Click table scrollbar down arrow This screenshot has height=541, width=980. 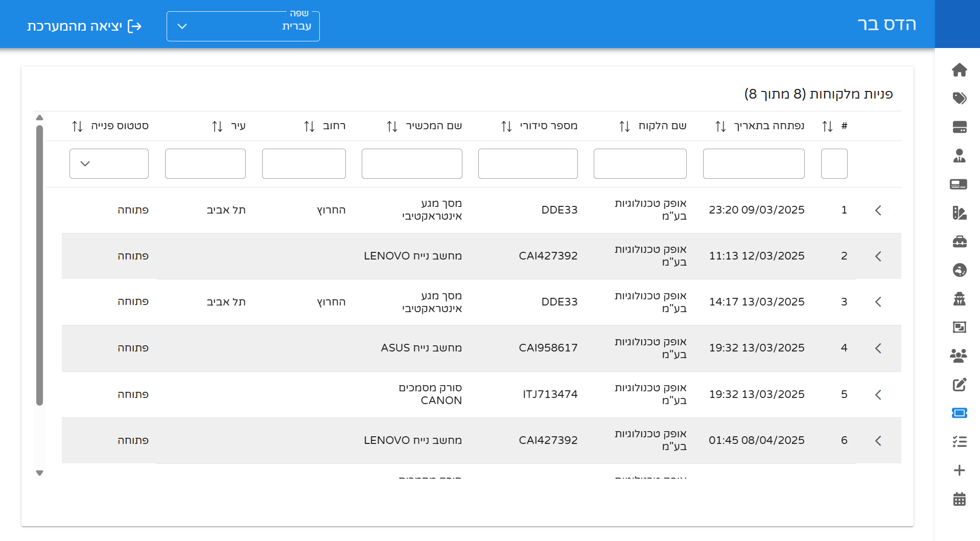coord(39,473)
